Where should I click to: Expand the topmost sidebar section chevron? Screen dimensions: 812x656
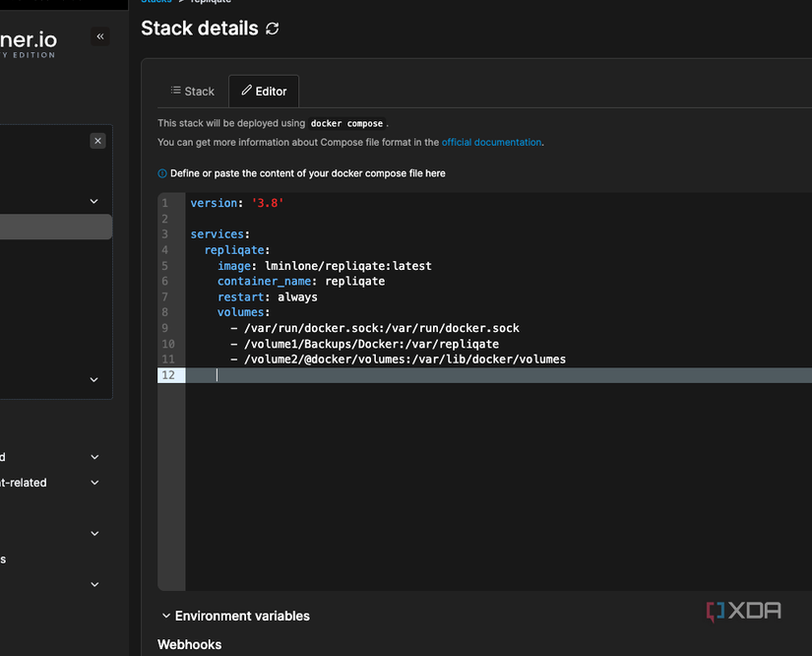pos(94,201)
